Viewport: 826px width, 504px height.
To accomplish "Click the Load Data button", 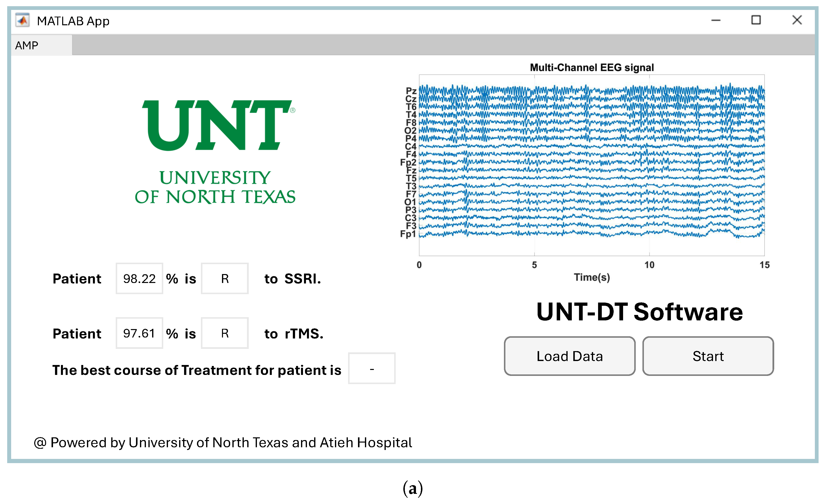I will coord(569,356).
